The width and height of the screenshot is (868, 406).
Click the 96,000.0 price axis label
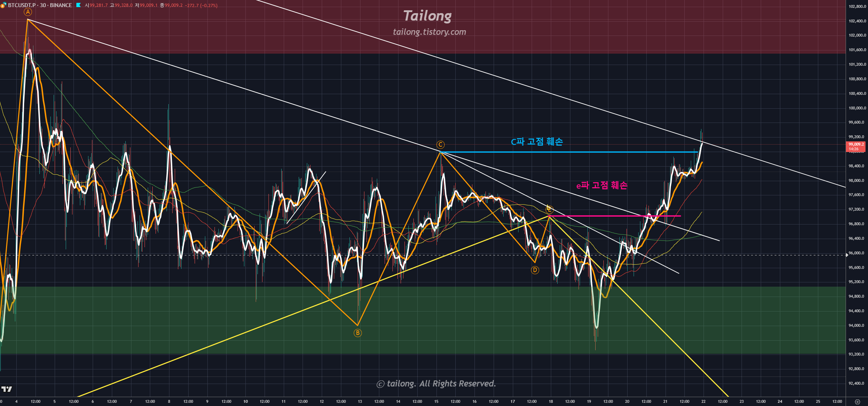[857, 253]
